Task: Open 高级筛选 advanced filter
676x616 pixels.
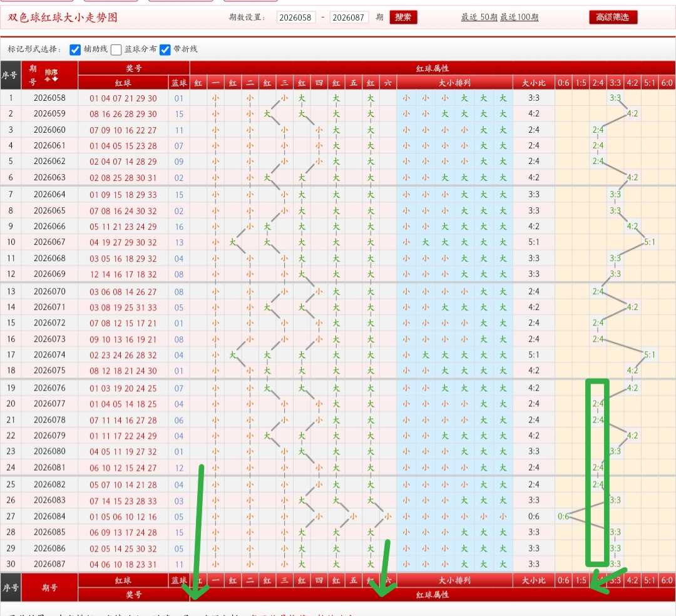Action: pos(613,18)
